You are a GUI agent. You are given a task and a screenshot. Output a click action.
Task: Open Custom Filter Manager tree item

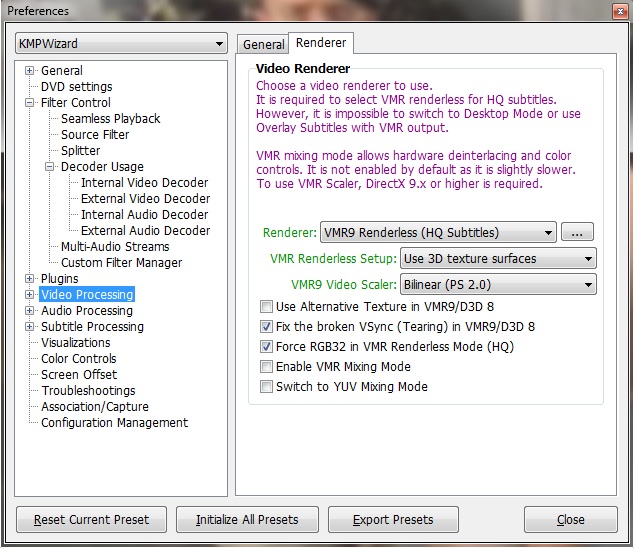pos(121,262)
